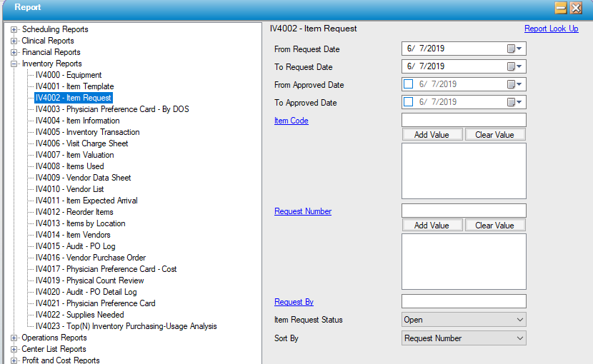Minimize the Report window

coord(561,8)
